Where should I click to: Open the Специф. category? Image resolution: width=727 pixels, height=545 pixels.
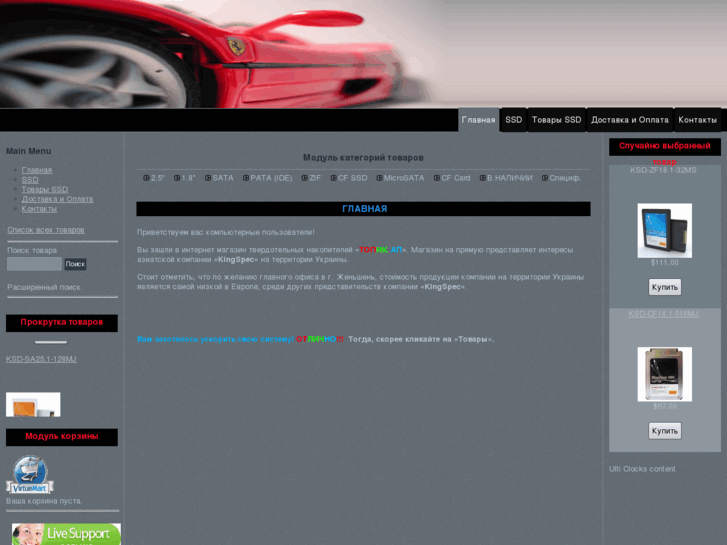pyautogui.click(x=565, y=178)
